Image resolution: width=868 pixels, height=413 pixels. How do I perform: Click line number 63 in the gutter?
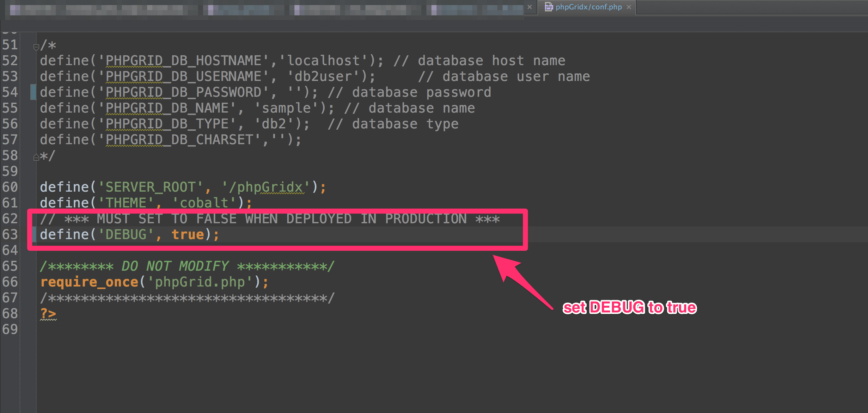pyautogui.click(x=10, y=235)
